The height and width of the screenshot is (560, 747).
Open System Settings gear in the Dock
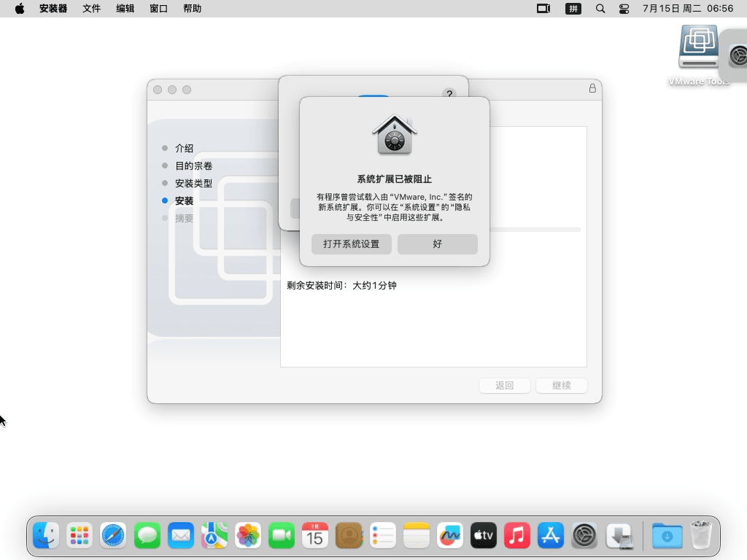click(584, 537)
